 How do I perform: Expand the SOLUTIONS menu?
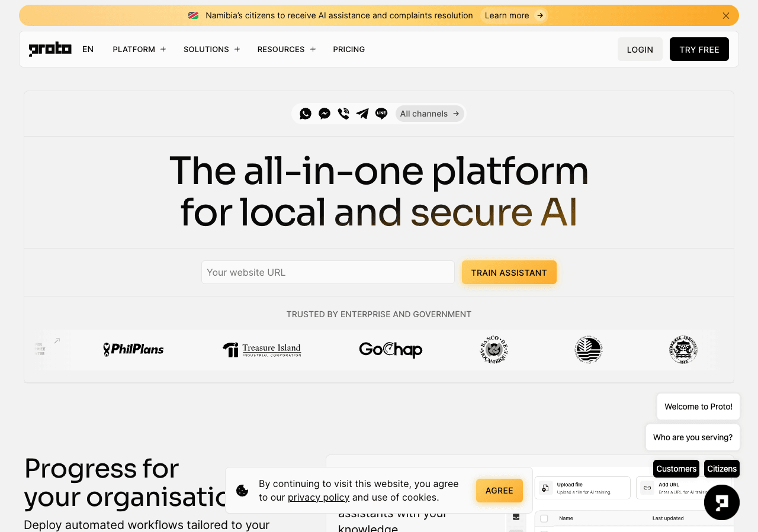pos(211,49)
